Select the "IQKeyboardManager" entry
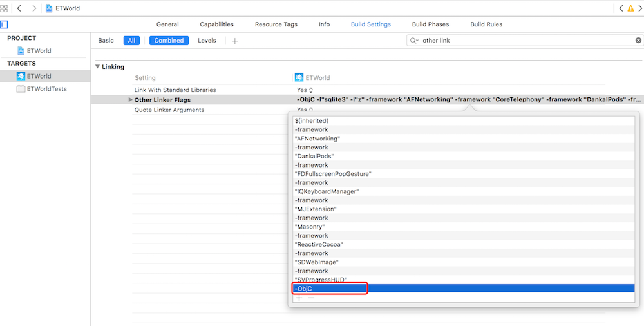 tap(464, 191)
